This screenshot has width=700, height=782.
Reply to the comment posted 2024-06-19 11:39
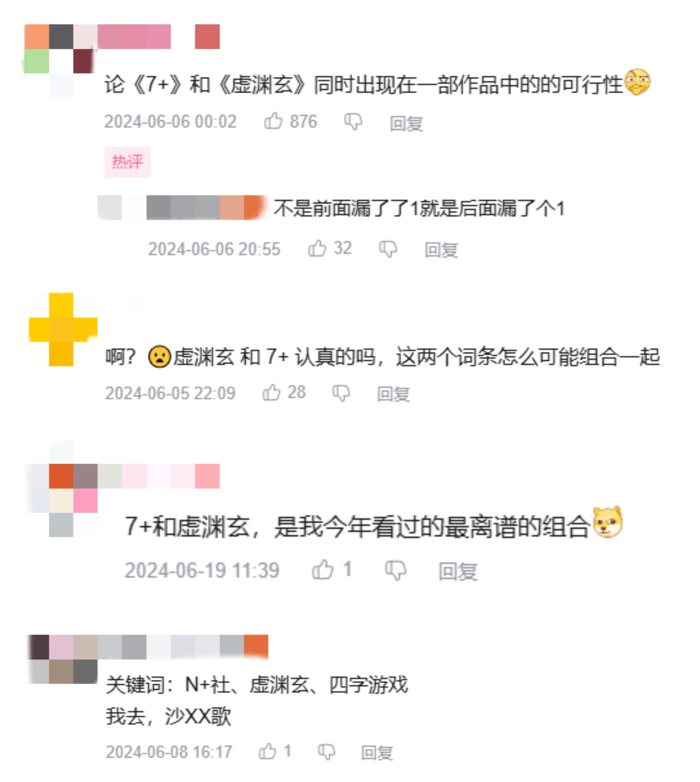click(458, 571)
